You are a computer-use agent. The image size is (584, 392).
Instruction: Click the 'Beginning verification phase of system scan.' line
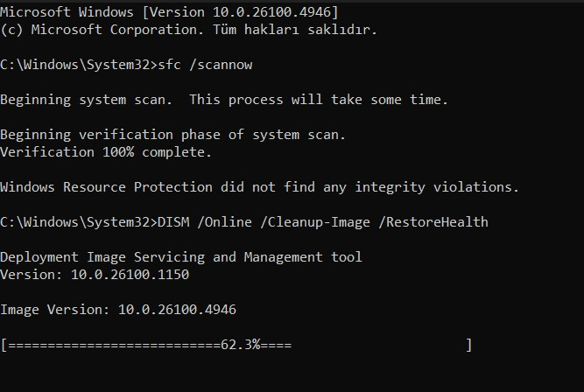(172, 135)
